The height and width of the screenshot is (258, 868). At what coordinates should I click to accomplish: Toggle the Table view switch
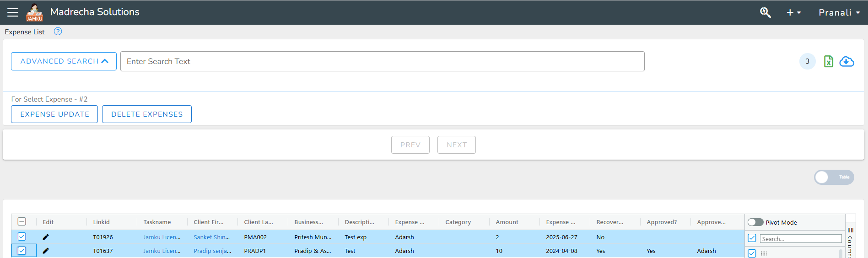(x=834, y=177)
